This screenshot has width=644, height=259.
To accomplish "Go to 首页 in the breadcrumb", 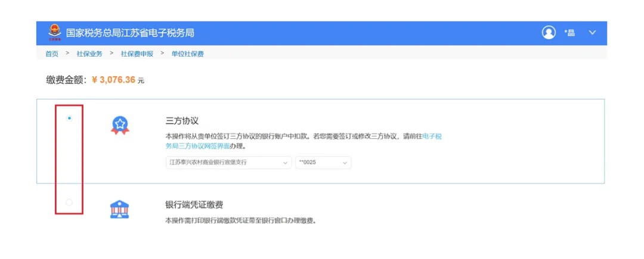I will click(52, 54).
